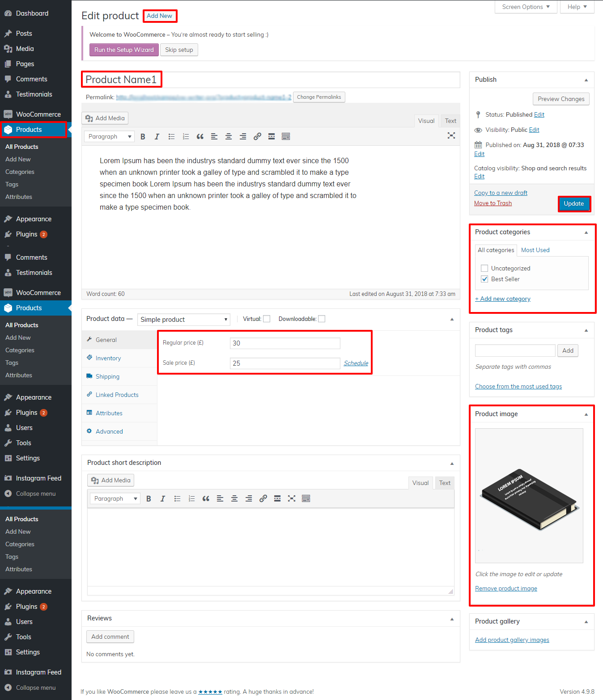The height and width of the screenshot is (700, 603).
Task: Click the insert link icon in main editor
Action: tap(257, 137)
